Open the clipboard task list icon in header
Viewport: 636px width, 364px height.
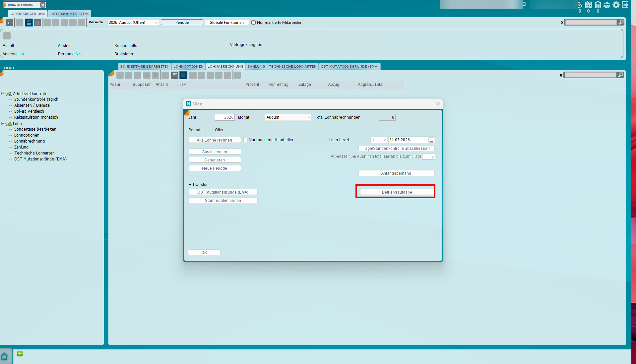[598, 5]
